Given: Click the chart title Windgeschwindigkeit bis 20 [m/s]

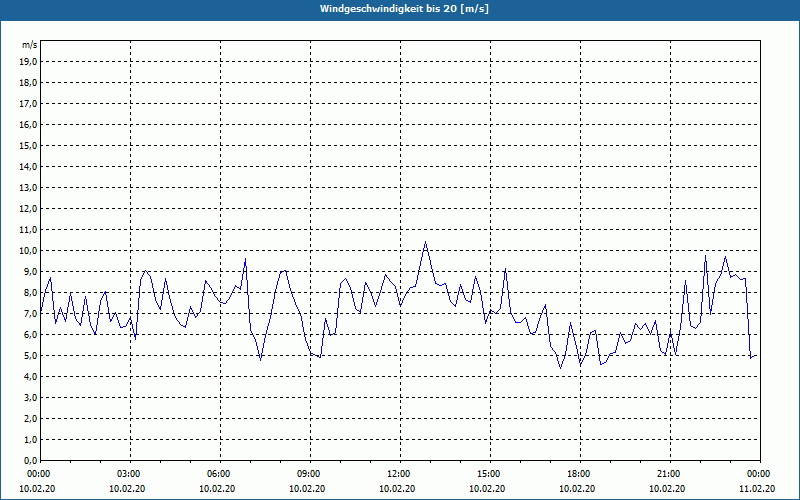Looking at the screenshot, I should click(404, 9).
